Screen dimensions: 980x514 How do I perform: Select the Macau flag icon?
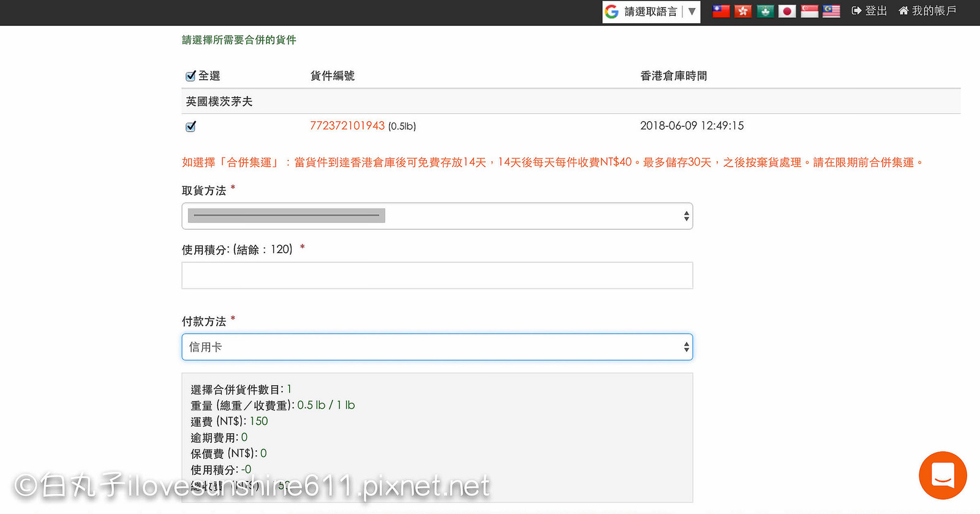765,11
